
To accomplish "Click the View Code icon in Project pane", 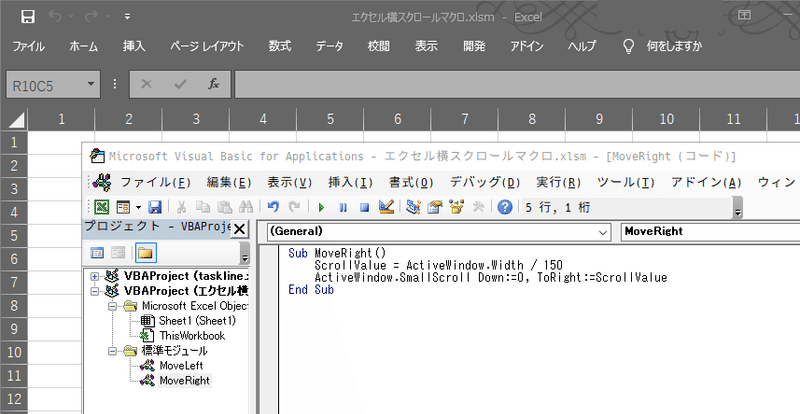I will tap(97, 252).
